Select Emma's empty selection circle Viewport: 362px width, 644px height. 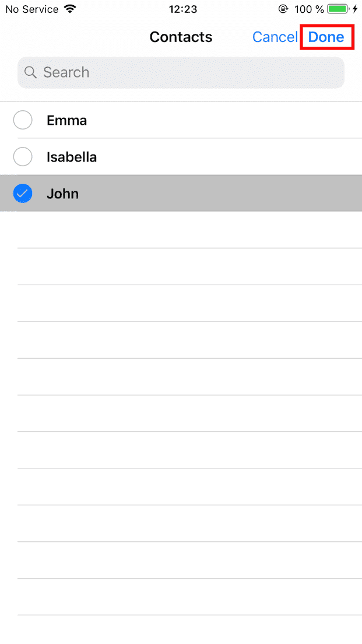pos(23,120)
